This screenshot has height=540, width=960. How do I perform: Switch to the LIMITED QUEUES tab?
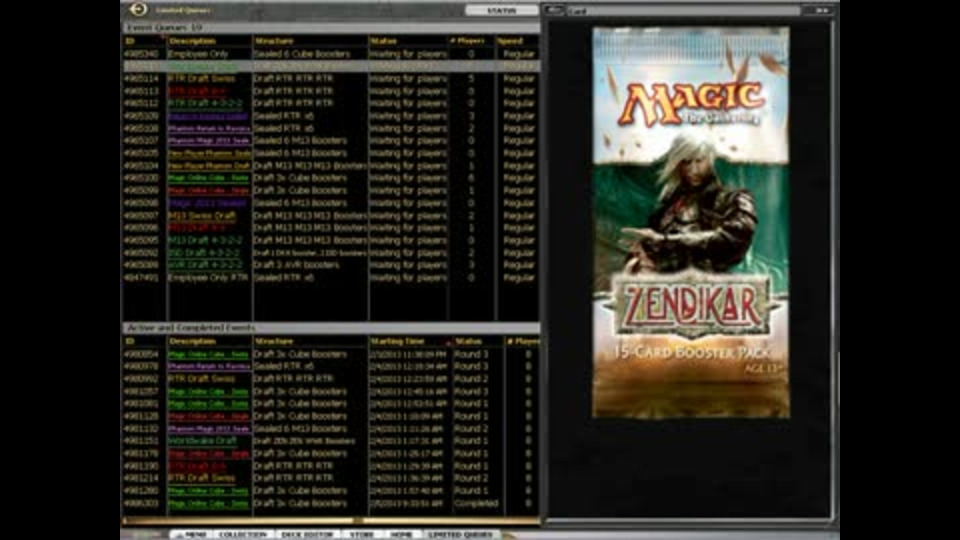[461, 534]
